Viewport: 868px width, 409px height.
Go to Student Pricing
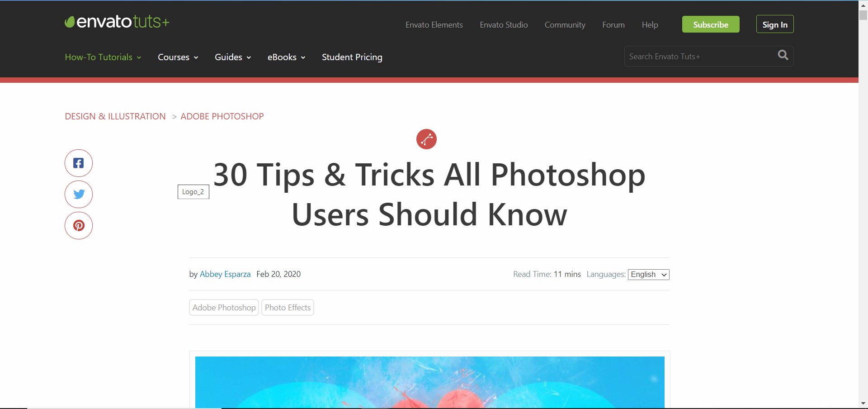(x=352, y=57)
